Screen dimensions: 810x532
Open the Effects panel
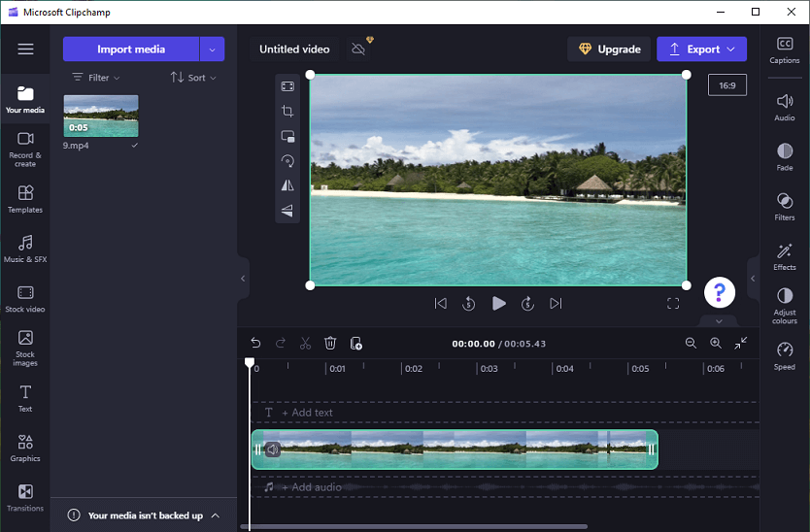(784, 256)
